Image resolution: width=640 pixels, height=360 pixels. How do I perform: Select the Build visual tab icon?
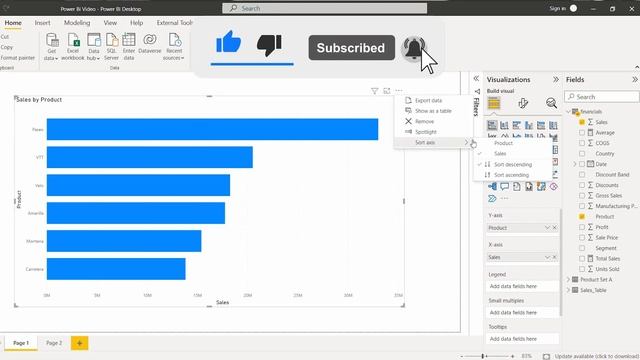(494, 103)
